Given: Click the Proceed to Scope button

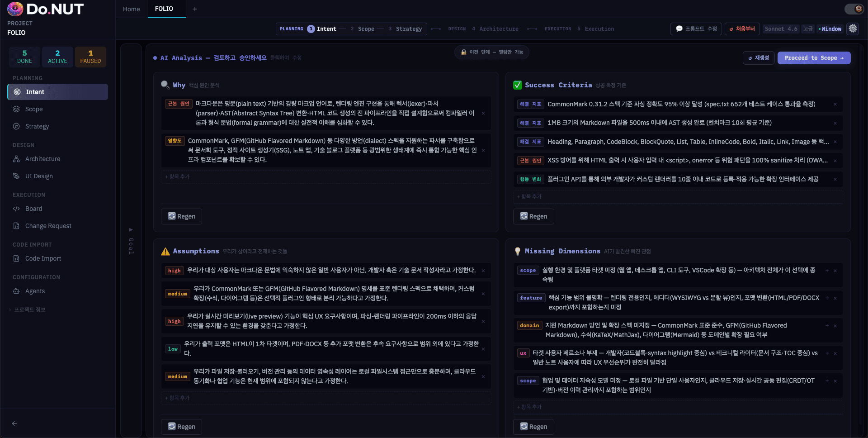Looking at the screenshot, I should (x=813, y=57).
